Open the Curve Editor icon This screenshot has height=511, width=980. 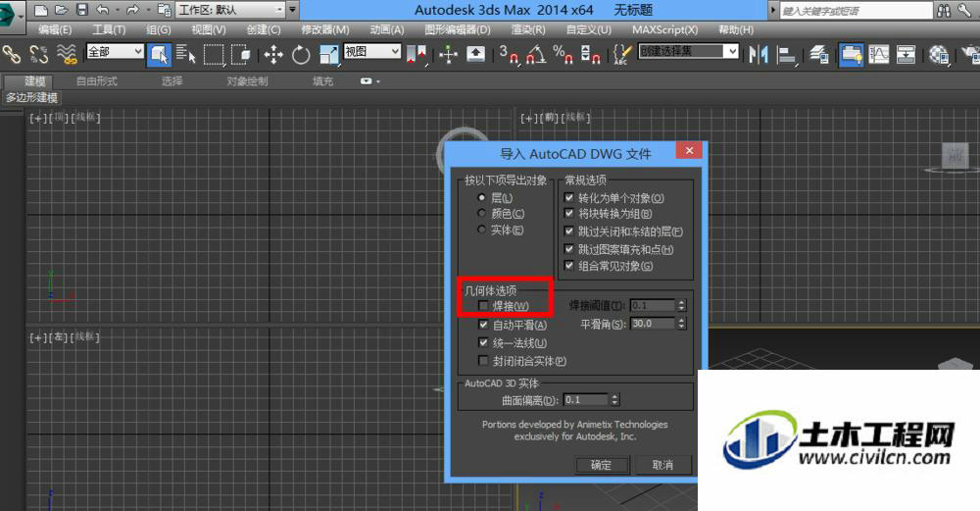878,55
